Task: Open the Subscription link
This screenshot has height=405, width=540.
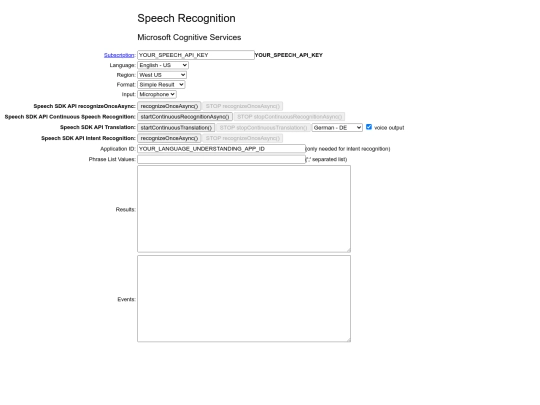Action: pyautogui.click(x=119, y=55)
